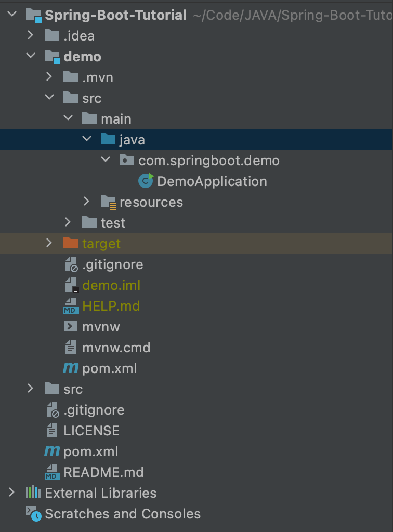This screenshot has height=532, width=393.
Task: Expand External Libraries chevron
Action: 12,492
